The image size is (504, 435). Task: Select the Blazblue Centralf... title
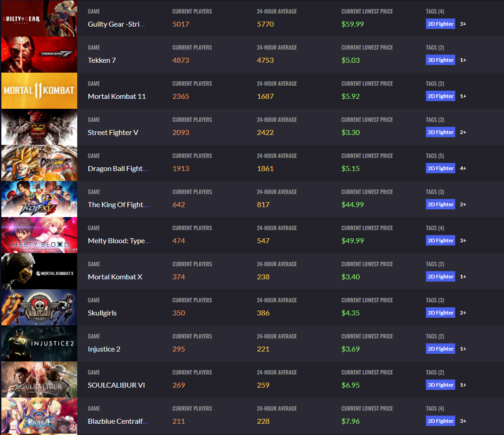click(118, 421)
